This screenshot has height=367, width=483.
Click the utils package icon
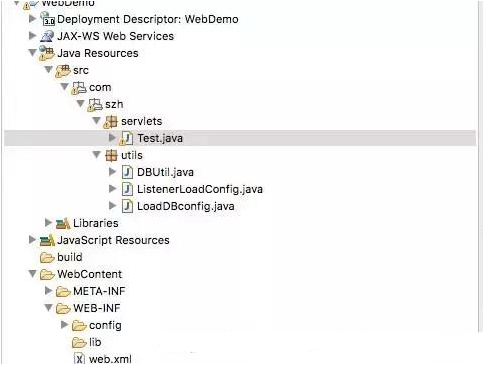coord(111,155)
